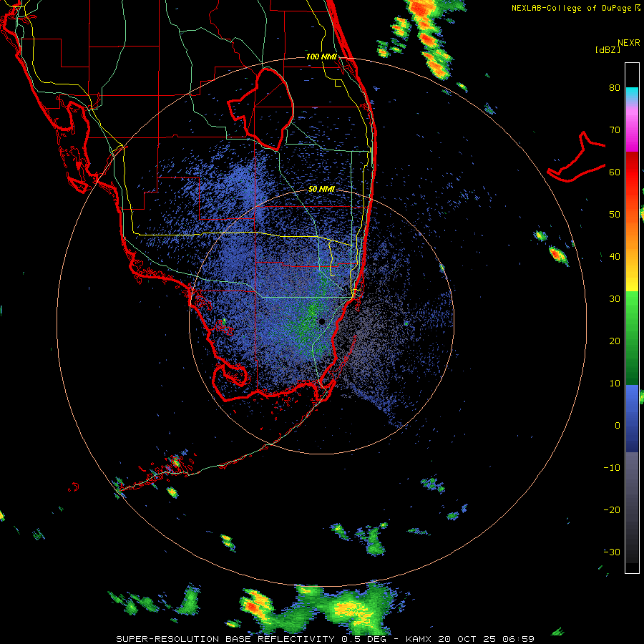The height and width of the screenshot is (644, 644).
Task: Click the 60 value on dBZ scale
Action: 615,172
